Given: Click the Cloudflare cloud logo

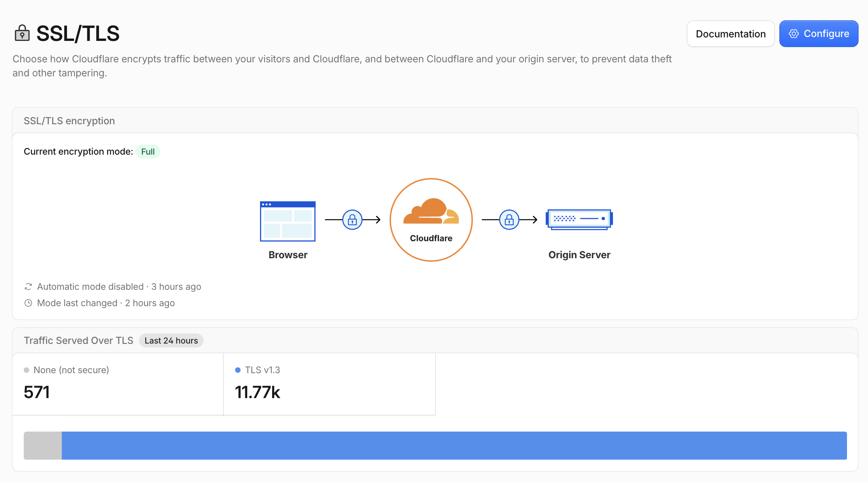Looking at the screenshot, I should pyautogui.click(x=431, y=211).
